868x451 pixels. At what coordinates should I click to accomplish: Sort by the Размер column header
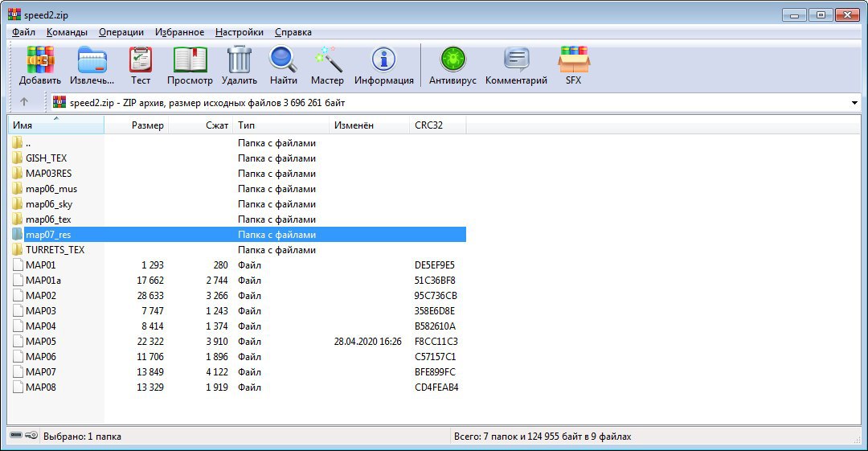coord(136,125)
